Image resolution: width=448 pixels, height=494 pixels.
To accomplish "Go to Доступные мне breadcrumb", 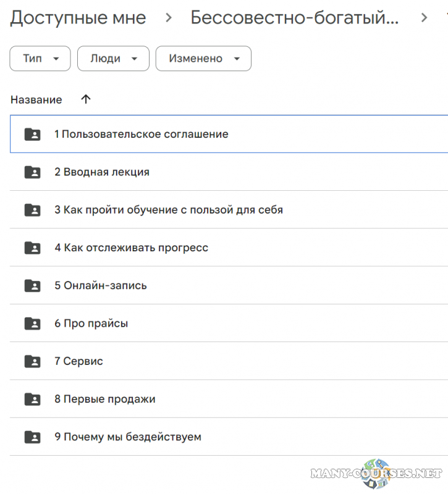I will click(x=78, y=18).
